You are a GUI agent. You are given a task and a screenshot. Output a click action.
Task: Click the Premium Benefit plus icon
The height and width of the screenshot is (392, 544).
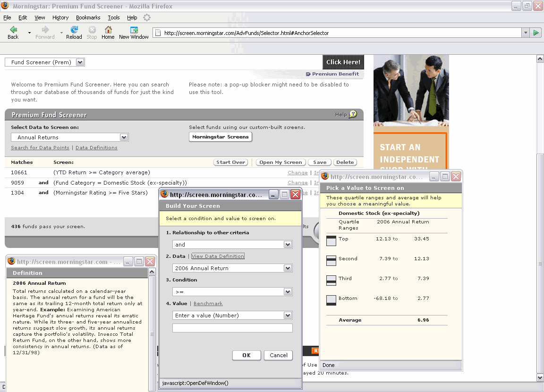[308, 74]
